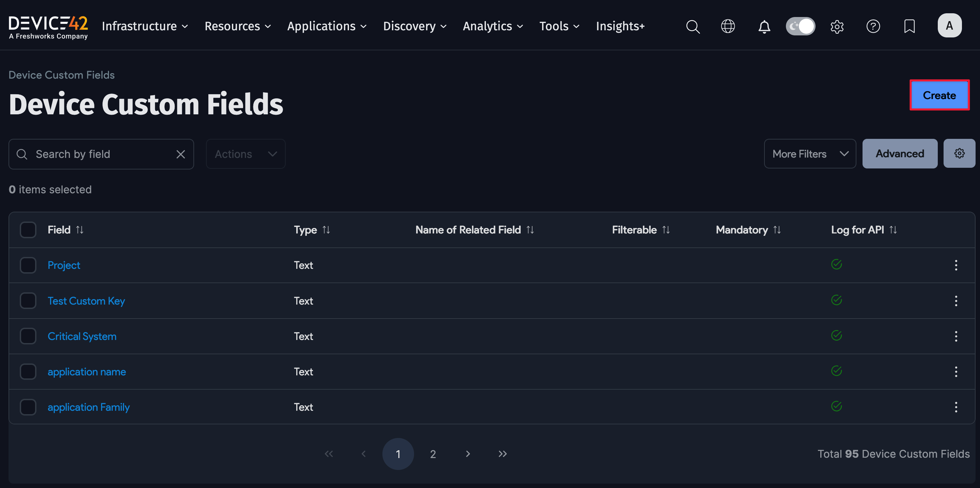The image size is (980, 488).
Task: Click the language globe icon
Action: point(728,26)
